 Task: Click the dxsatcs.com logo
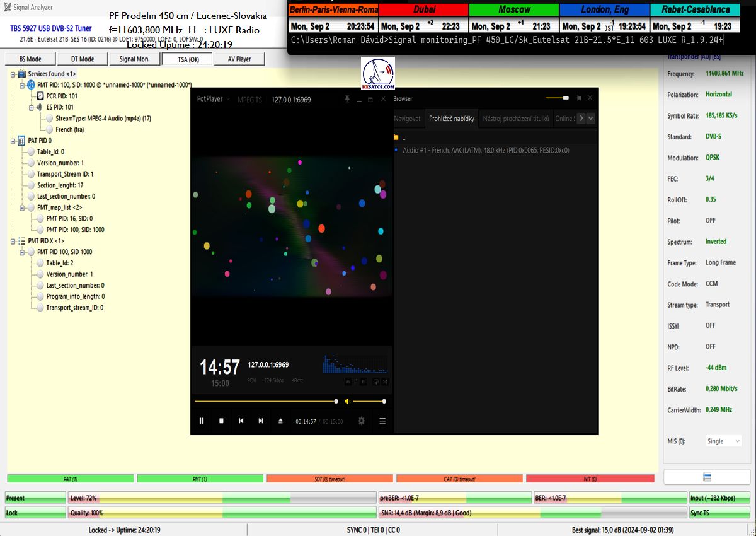378,74
